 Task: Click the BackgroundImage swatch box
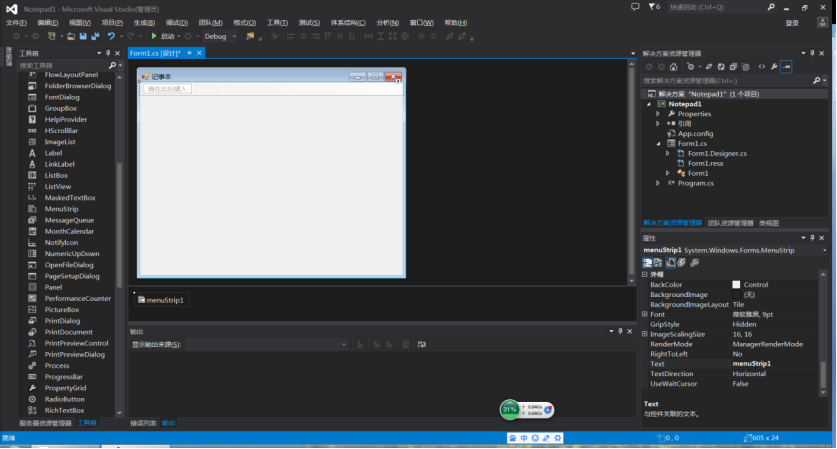pos(736,295)
